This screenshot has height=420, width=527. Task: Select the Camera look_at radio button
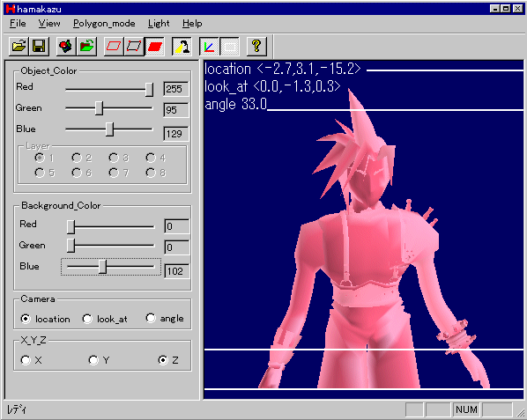coord(87,319)
